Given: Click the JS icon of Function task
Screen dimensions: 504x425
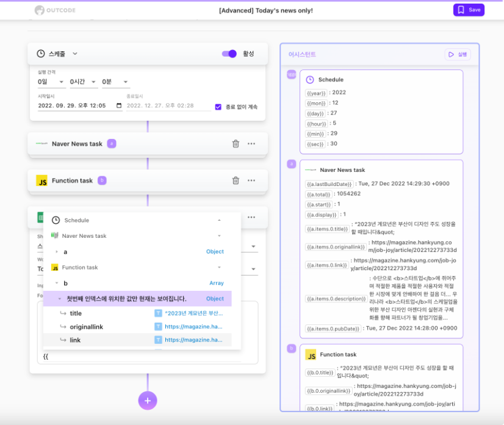Looking at the screenshot, I should click(41, 180).
